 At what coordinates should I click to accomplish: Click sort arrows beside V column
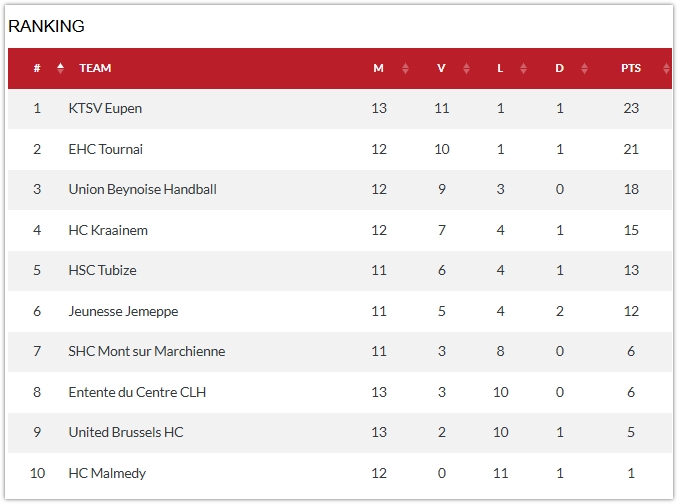(x=466, y=69)
